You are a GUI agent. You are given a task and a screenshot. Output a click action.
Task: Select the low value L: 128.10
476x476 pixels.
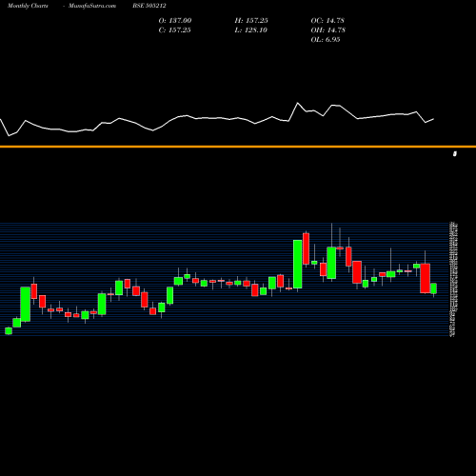(x=250, y=30)
